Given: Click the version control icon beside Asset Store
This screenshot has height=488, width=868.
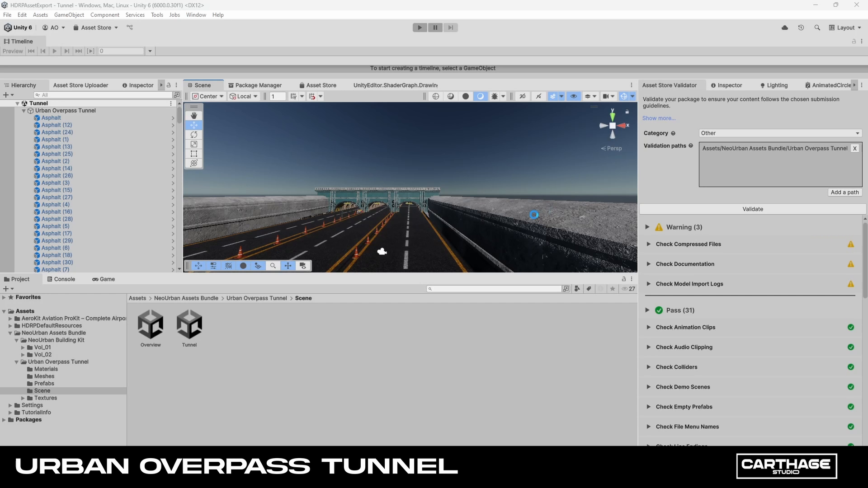Looking at the screenshot, I should [x=130, y=28].
